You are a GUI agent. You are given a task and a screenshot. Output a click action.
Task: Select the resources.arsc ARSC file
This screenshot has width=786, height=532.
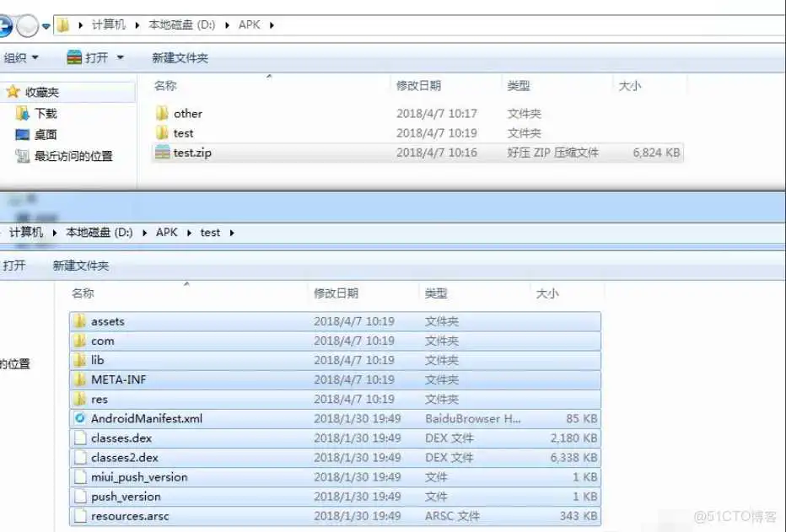click(x=132, y=516)
